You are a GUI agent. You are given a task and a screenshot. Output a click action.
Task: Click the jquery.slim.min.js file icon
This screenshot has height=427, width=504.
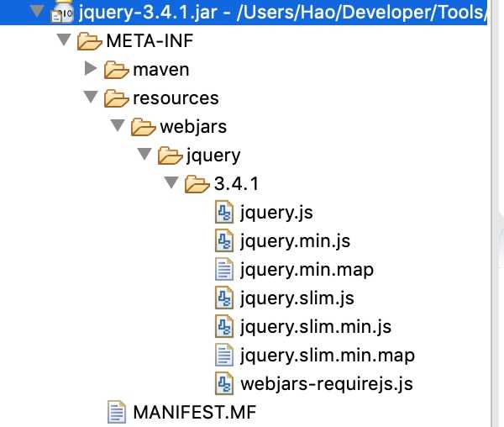pyautogui.click(x=224, y=326)
